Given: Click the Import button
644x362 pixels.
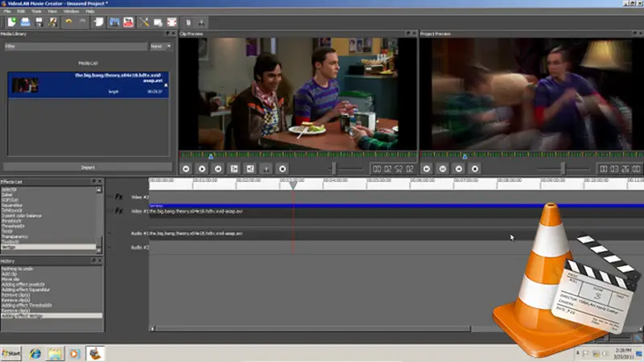Looking at the screenshot, I should (87, 167).
